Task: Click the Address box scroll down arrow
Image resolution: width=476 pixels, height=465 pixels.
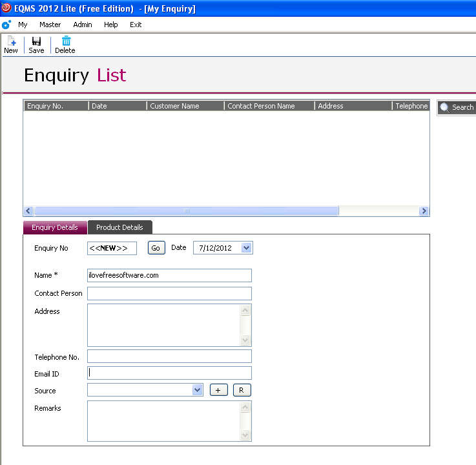Action: tap(245, 340)
